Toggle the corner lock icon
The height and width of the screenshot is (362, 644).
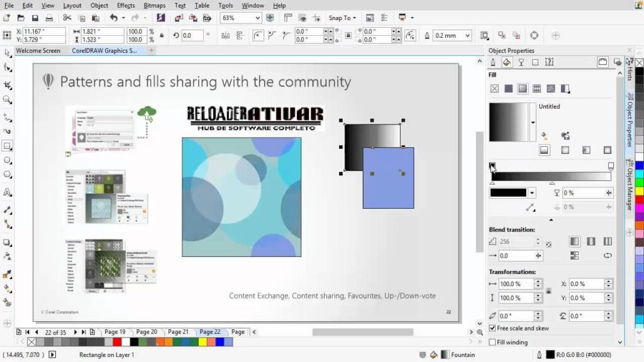348,36
